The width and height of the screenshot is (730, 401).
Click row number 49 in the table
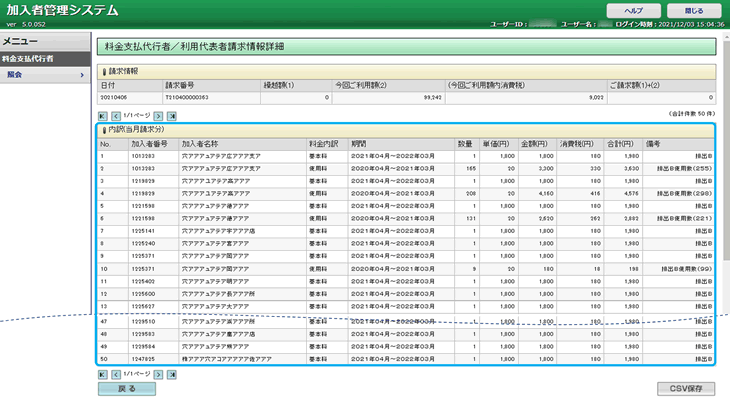coord(104,347)
